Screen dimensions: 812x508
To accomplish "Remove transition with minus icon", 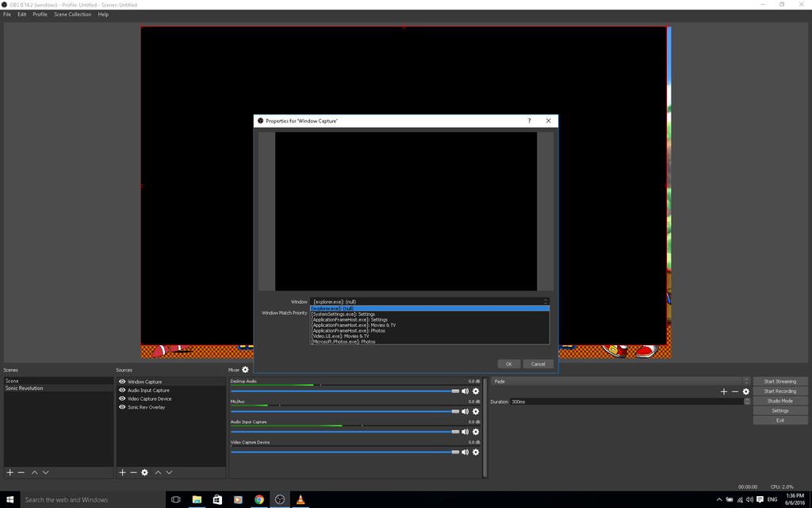I will click(735, 391).
